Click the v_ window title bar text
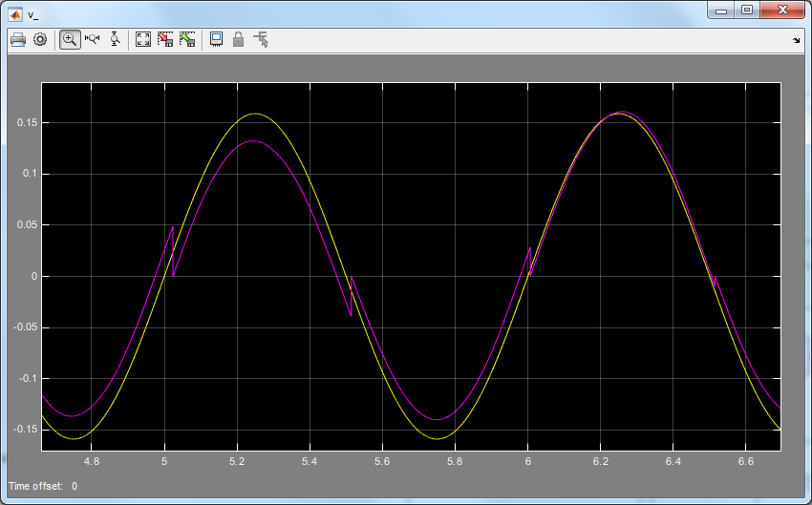The image size is (812, 505). (34, 12)
